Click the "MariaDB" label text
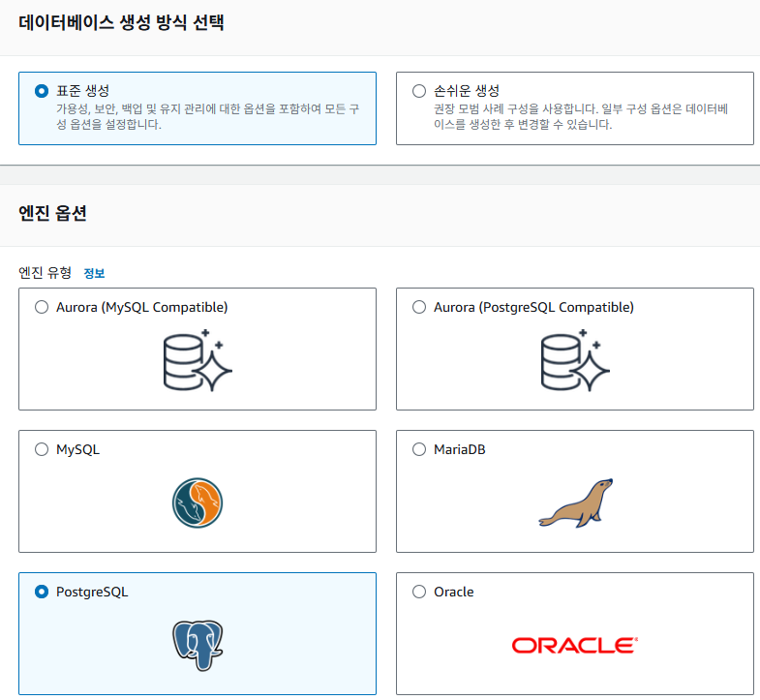 coord(459,449)
